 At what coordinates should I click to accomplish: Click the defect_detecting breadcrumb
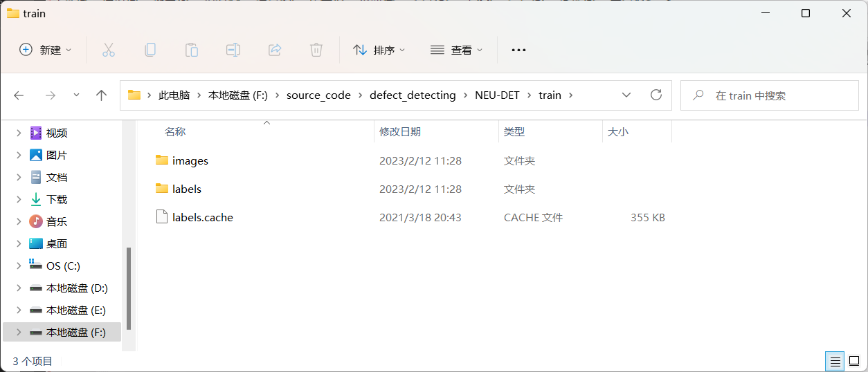(x=413, y=95)
